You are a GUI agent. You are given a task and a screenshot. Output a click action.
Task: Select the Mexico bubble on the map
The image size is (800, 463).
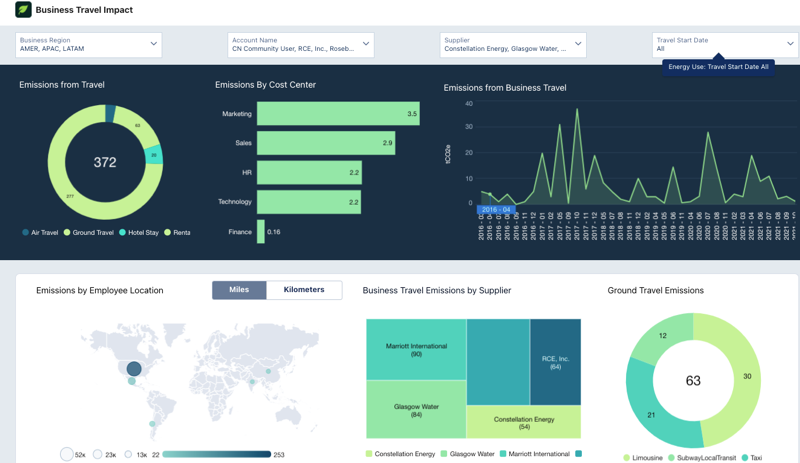click(132, 381)
